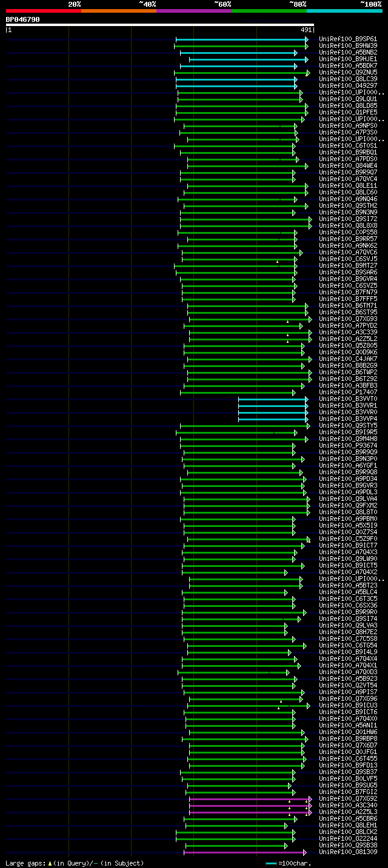Select the label UniRef100_C7C5S8
The width and height of the screenshot is (388, 868).
coord(348,639)
